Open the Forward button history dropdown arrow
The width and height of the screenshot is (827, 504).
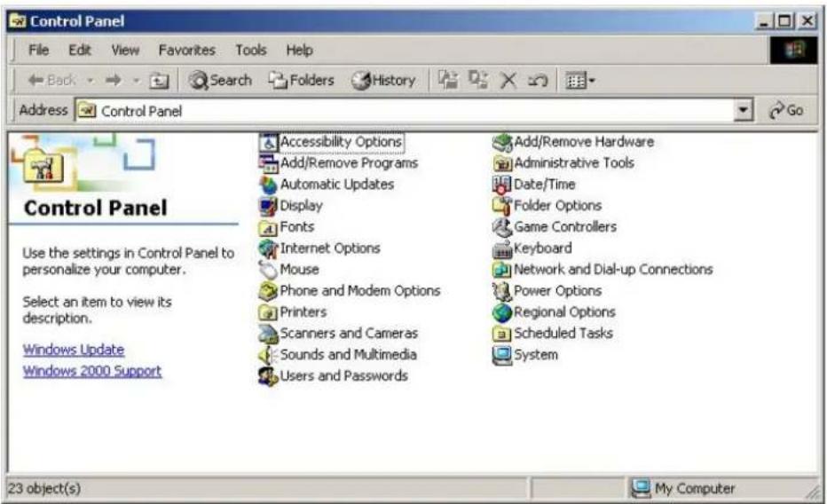coord(136,81)
